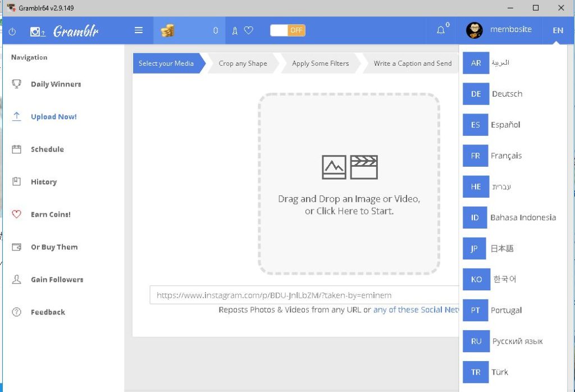This screenshot has width=575, height=392.
Task: Click the heart likes icon in header
Action: click(249, 30)
